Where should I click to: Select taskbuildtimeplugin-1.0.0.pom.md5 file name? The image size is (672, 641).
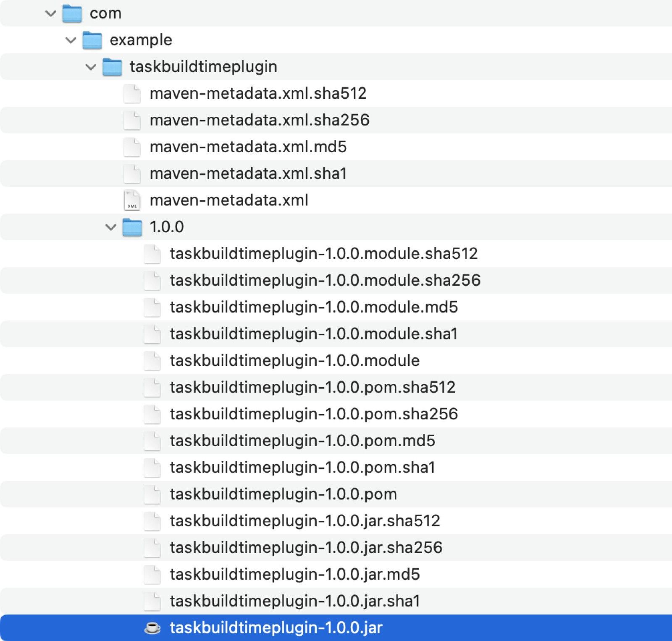[x=302, y=441]
